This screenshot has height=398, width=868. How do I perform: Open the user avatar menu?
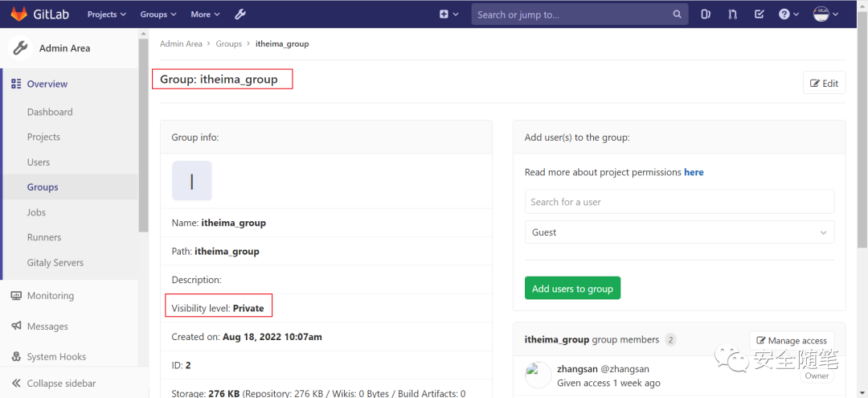(x=826, y=14)
